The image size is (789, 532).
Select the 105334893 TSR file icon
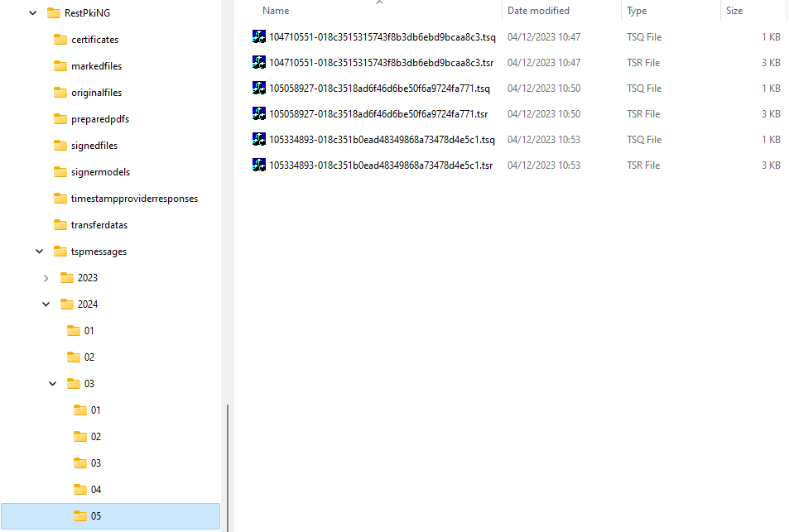click(x=258, y=165)
